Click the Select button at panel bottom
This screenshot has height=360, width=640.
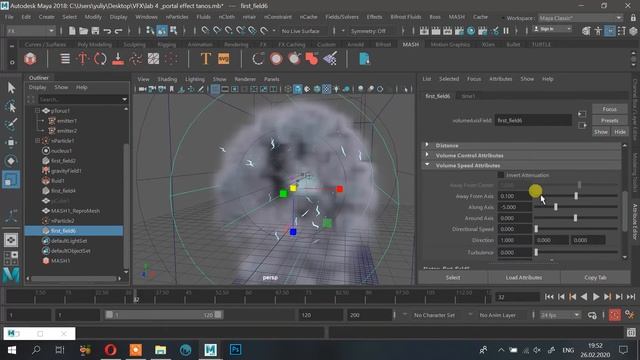(453, 278)
